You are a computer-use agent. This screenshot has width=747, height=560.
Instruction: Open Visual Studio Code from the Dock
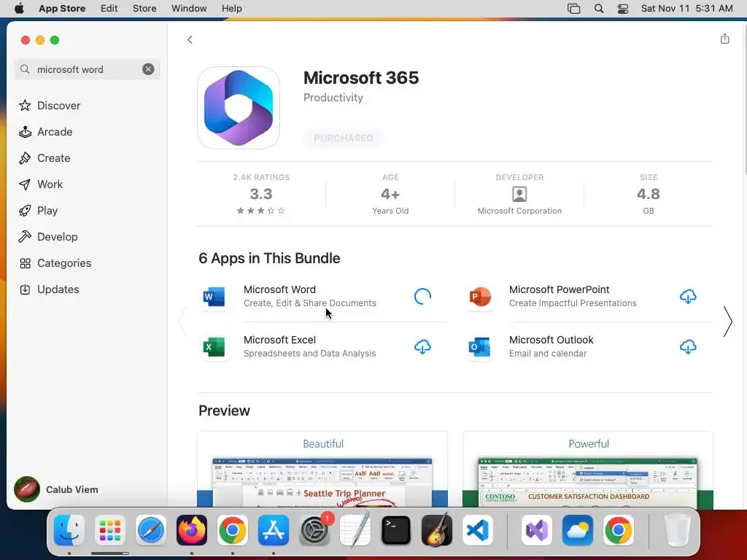(x=478, y=530)
